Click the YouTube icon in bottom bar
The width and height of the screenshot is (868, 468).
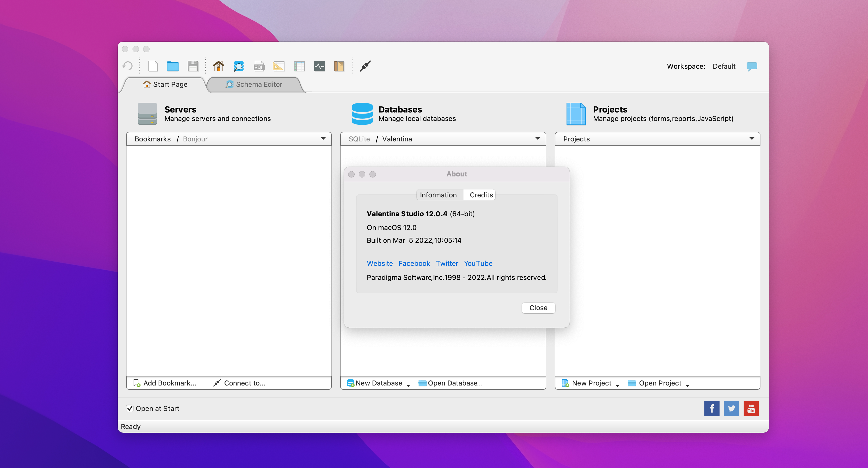pyautogui.click(x=751, y=408)
